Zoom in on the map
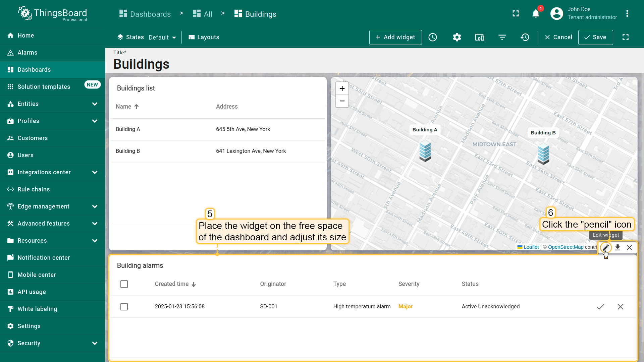644x362 pixels. (x=342, y=88)
